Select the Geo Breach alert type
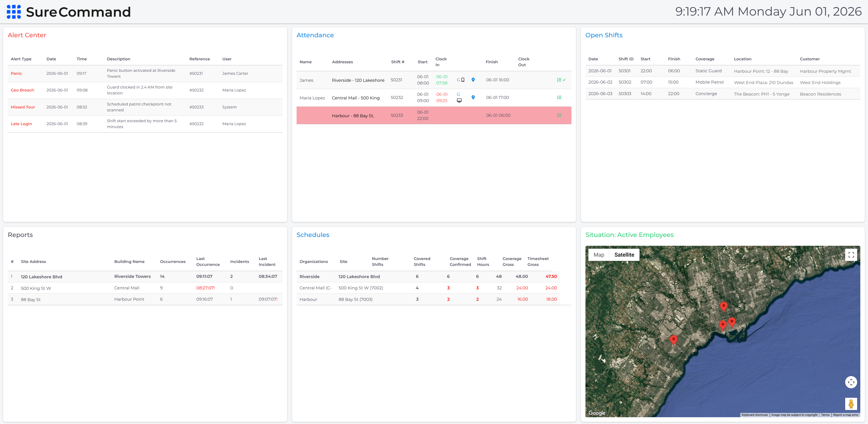This screenshot has width=868, height=424. click(22, 90)
